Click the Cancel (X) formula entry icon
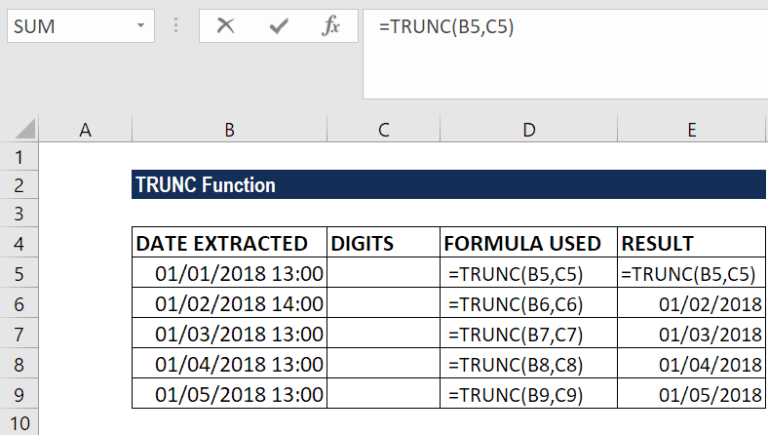This screenshot has height=435, width=768. [x=225, y=26]
